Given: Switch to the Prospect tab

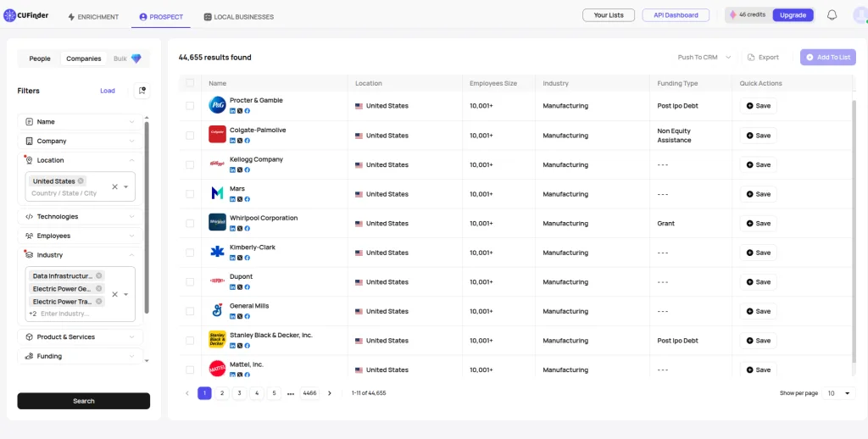Looking at the screenshot, I should 161,17.
